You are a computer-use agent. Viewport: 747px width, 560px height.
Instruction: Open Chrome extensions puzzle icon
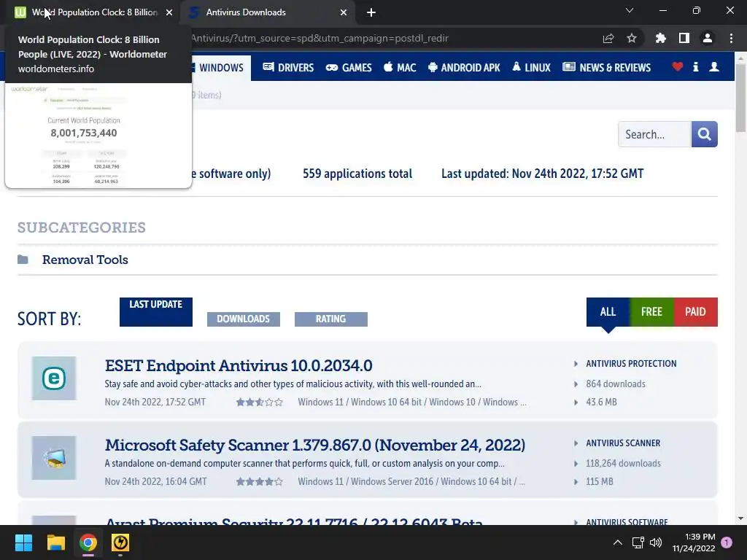click(x=660, y=38)
